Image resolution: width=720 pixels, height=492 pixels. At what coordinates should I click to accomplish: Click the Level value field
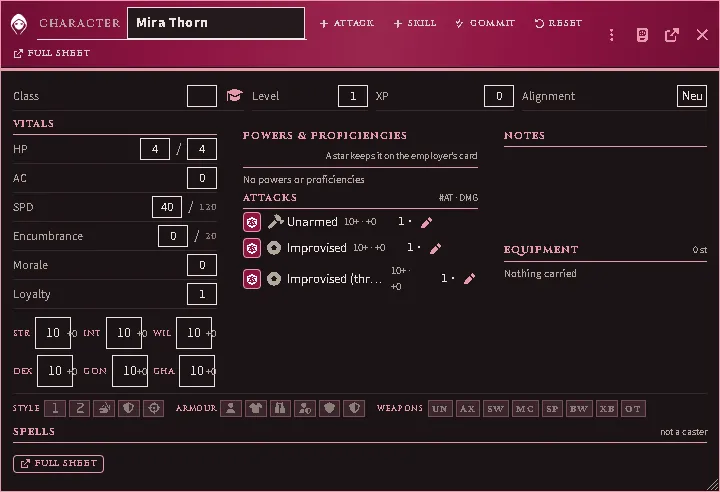tap(353, 96)
